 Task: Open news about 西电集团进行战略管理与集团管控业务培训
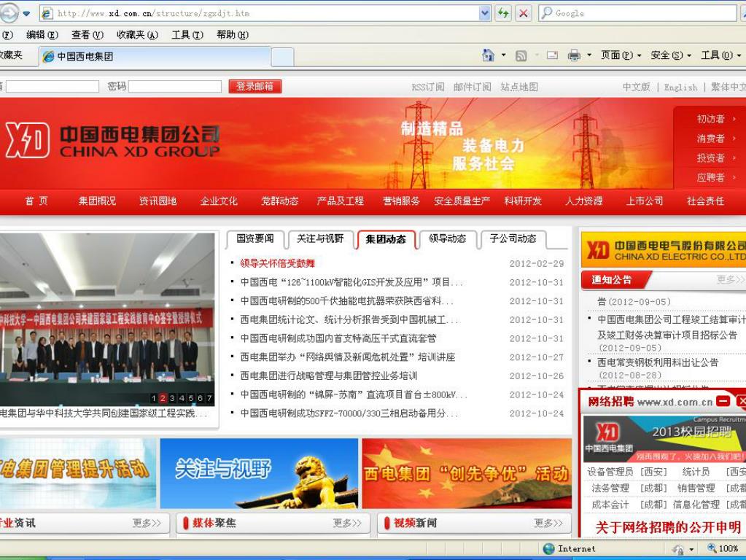(329, 376)
